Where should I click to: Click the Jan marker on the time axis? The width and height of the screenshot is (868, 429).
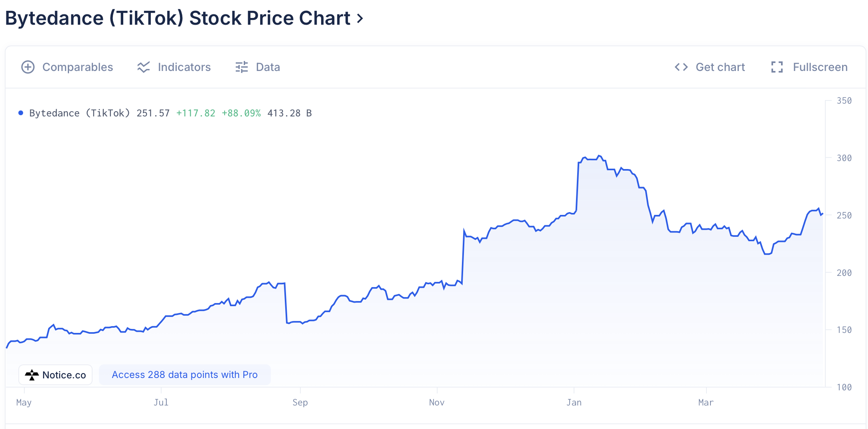point(574,402)
